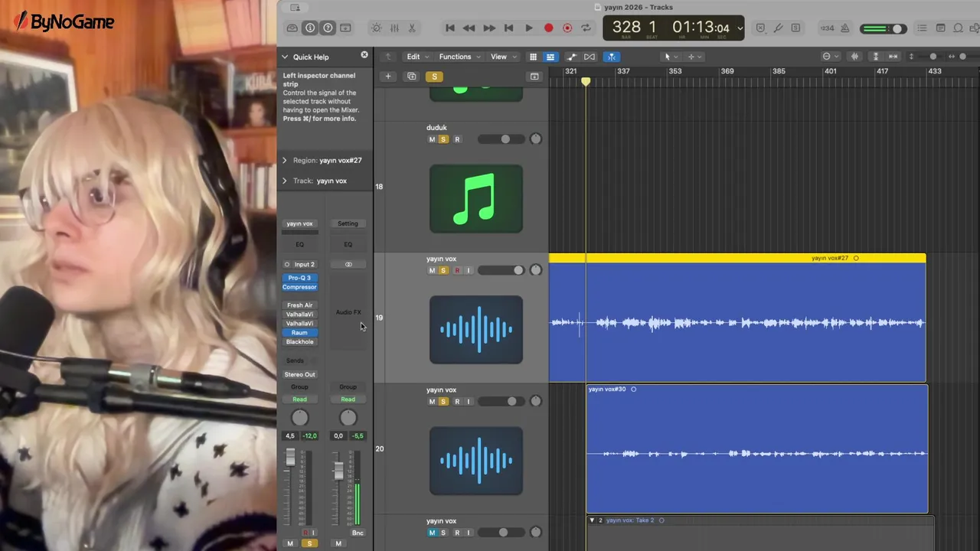
Task: Mute the duduk track
Action: click(x=432, y=139)
